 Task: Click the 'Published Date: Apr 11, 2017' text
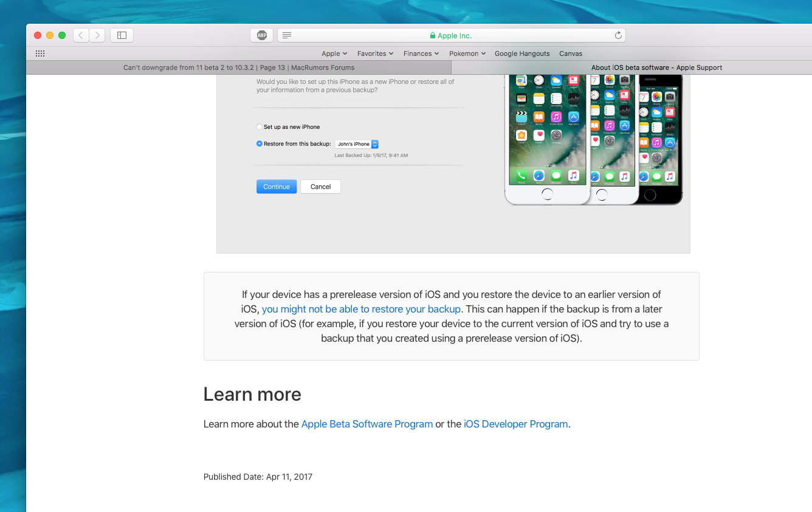pyautogui.click(x=258, y=477)
